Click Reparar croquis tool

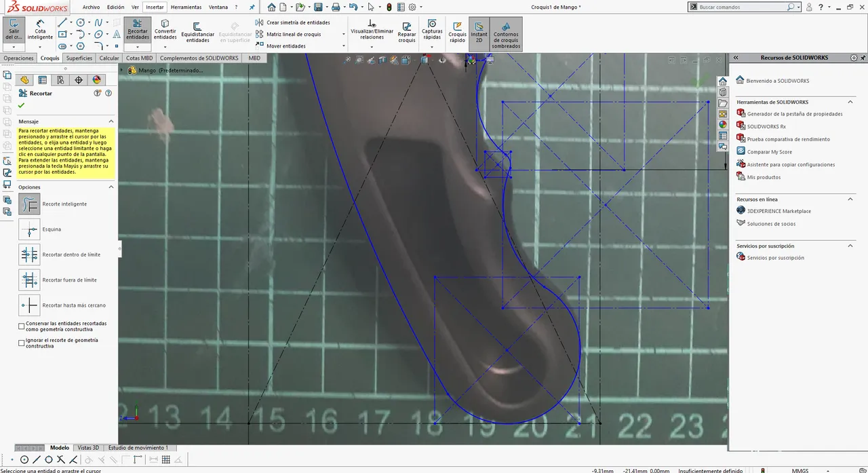click(407, 33)
